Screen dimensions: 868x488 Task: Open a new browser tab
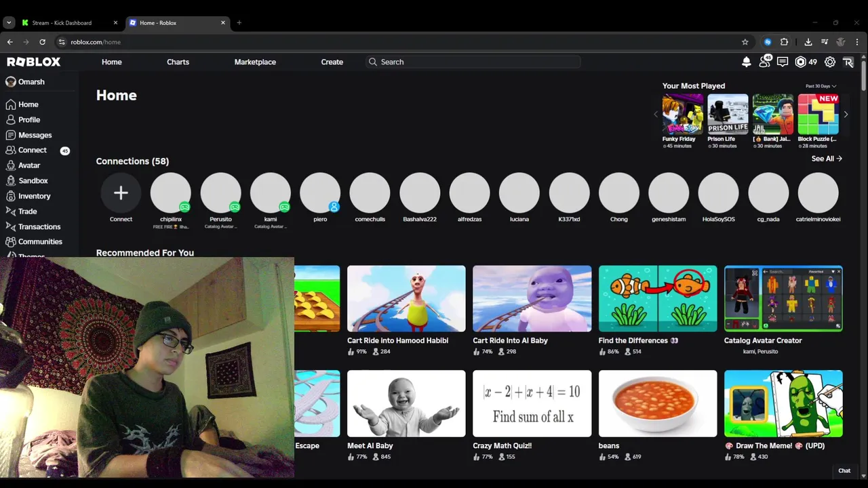[x=239, y=22]
